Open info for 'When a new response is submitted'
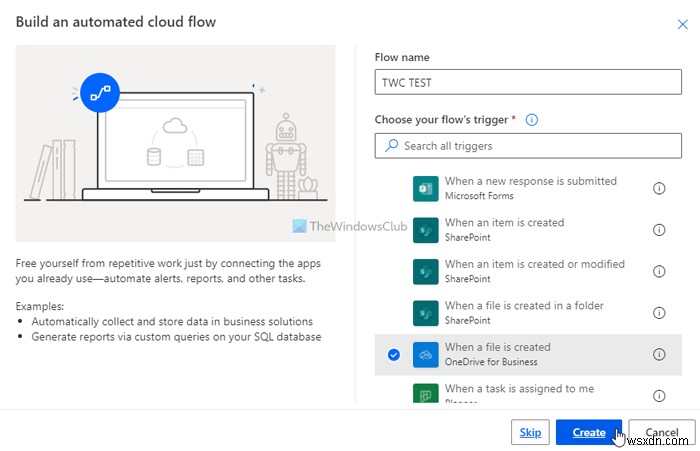The image size is (700, 451). click(x=659, y=188)
